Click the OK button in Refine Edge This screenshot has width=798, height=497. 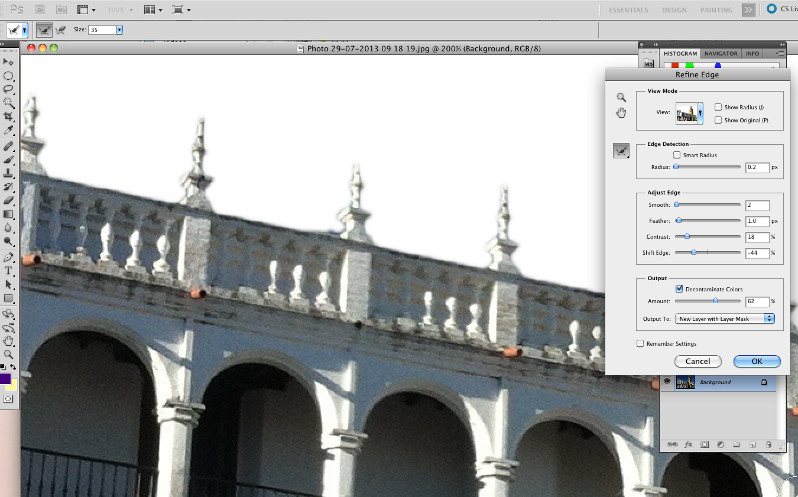[x=756, y=361]
